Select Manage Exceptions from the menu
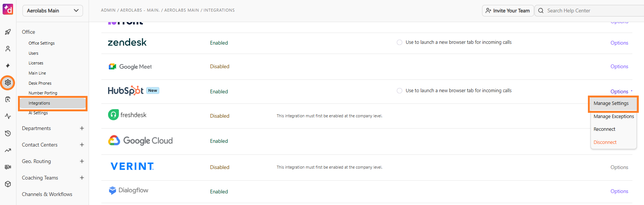 tap(613, 117)
